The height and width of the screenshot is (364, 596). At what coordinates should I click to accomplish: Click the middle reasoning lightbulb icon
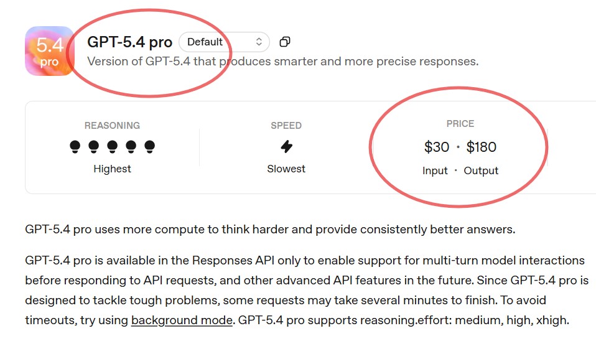tap(113, 146)
